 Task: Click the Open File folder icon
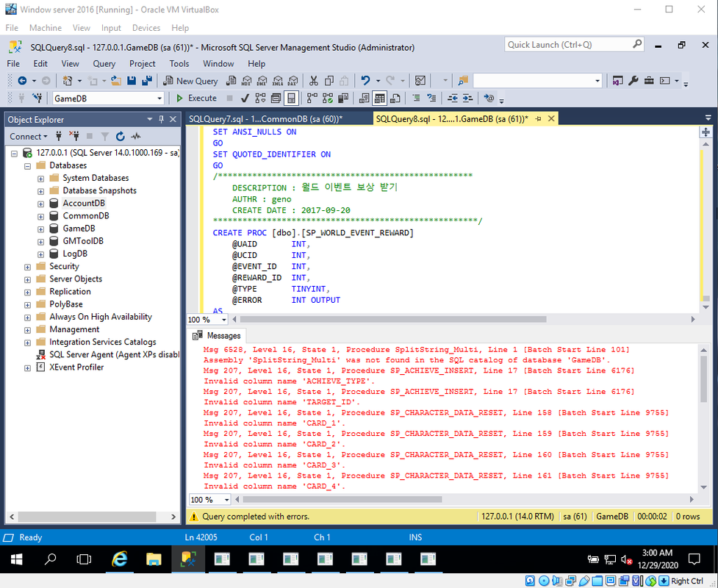click(x=116, y=81)
